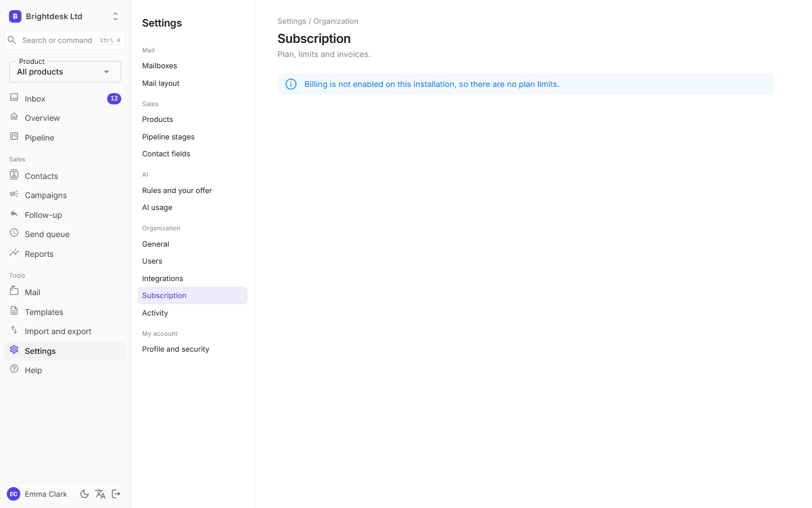Go to Products settings
812x508 pixels.
click(192, 120)
